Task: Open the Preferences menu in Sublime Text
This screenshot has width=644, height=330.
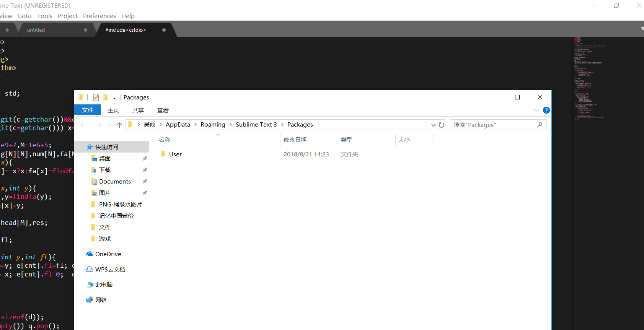Action: (99, 16)
